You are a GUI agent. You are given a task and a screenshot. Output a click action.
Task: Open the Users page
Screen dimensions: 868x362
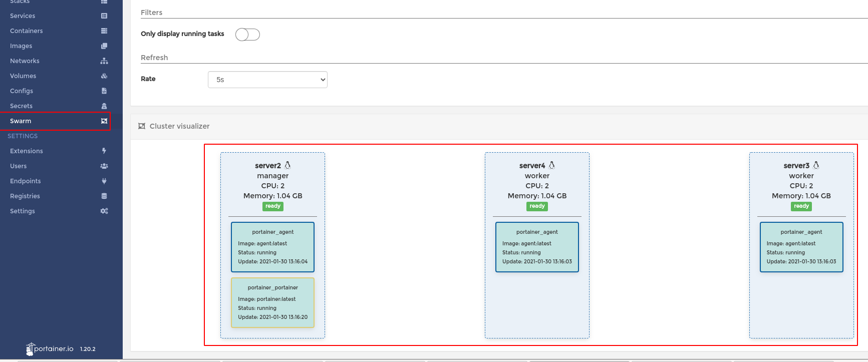pyautogui.click(x=19, y=166)
